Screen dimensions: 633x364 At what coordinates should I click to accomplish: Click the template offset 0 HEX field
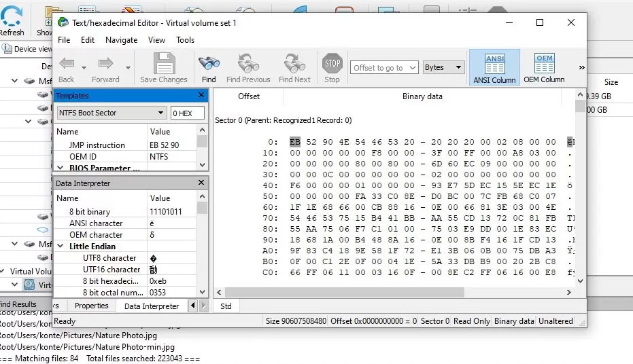(188, 113)
